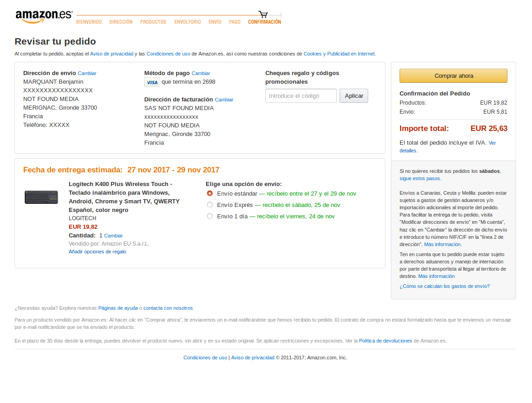
Task: Click the Confirmación del Pedido heading
Action: [435, 94]
